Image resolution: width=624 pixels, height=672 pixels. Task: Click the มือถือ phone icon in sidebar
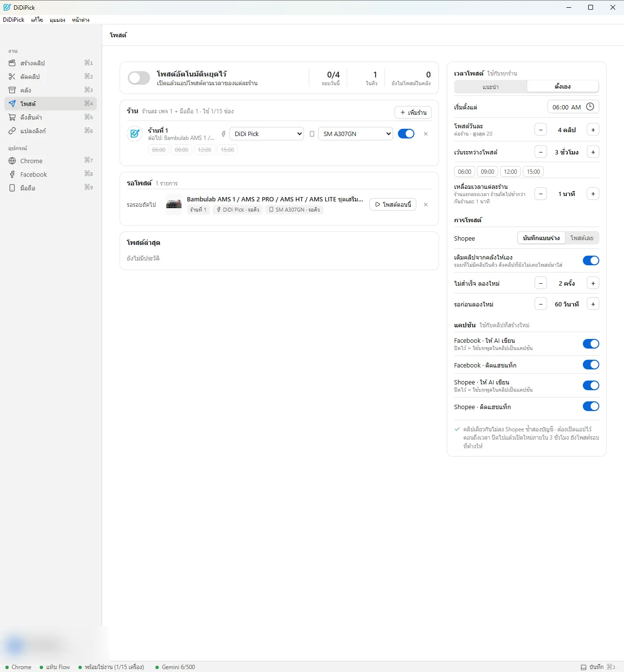(12, 188)
